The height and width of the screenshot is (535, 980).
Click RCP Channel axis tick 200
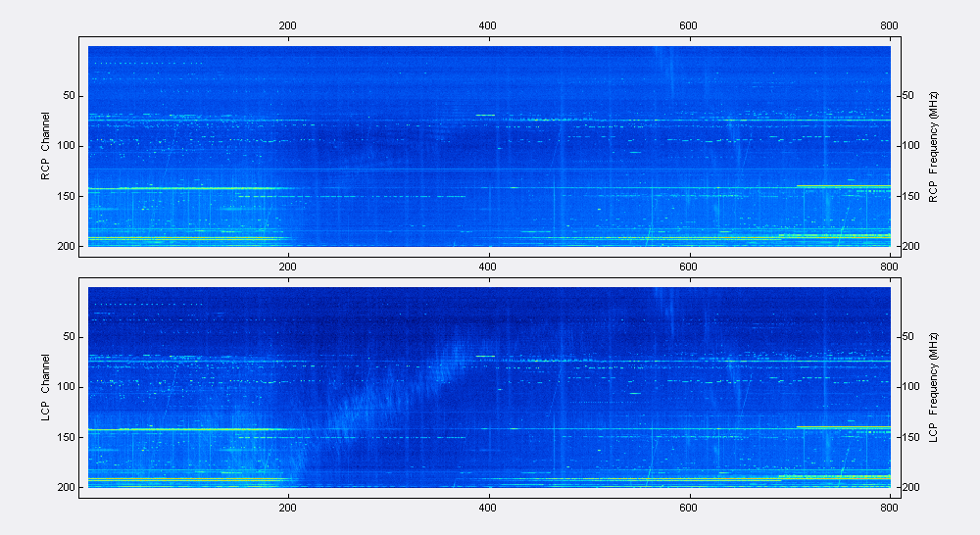click(67, 246)
